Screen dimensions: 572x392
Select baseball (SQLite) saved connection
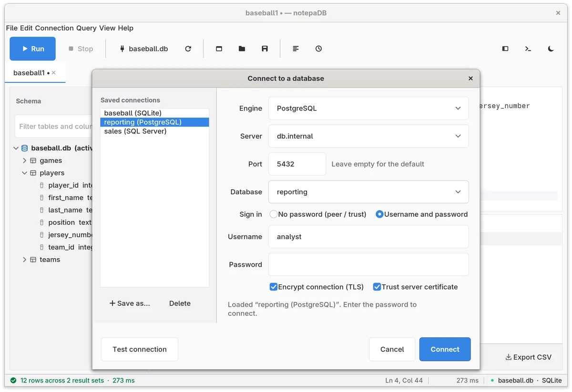point(155,113)
